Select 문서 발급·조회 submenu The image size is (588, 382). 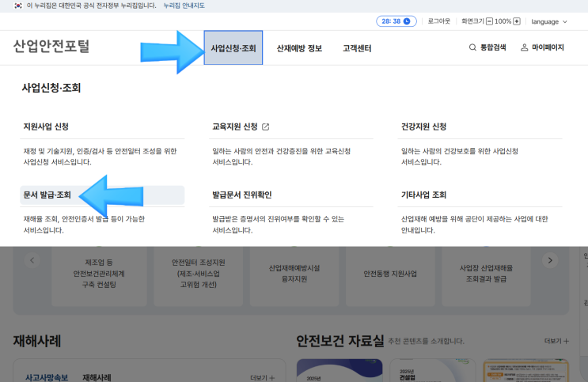pyautogui.click(x=102, y=195)
